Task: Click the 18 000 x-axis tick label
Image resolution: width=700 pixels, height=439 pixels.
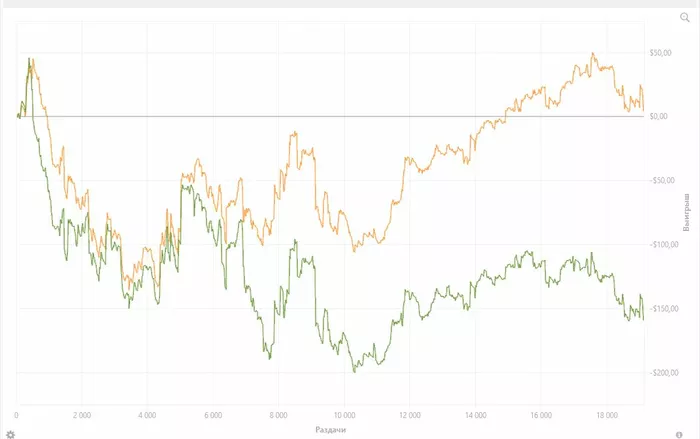Action: tap(606, 414)
